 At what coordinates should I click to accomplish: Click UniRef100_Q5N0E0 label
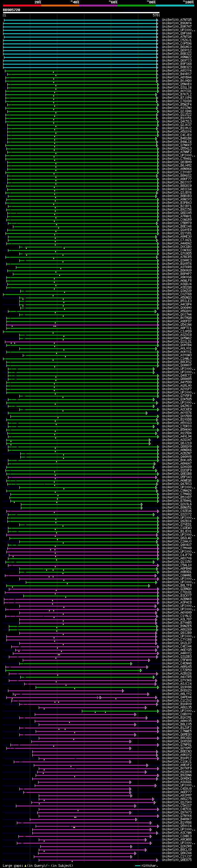click(x=177, y=84)
